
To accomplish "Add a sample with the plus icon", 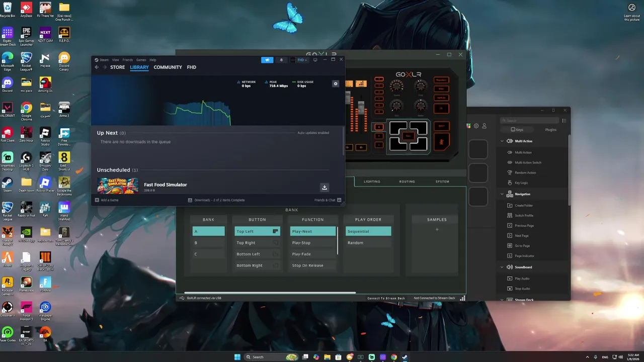I will (437, 230).
